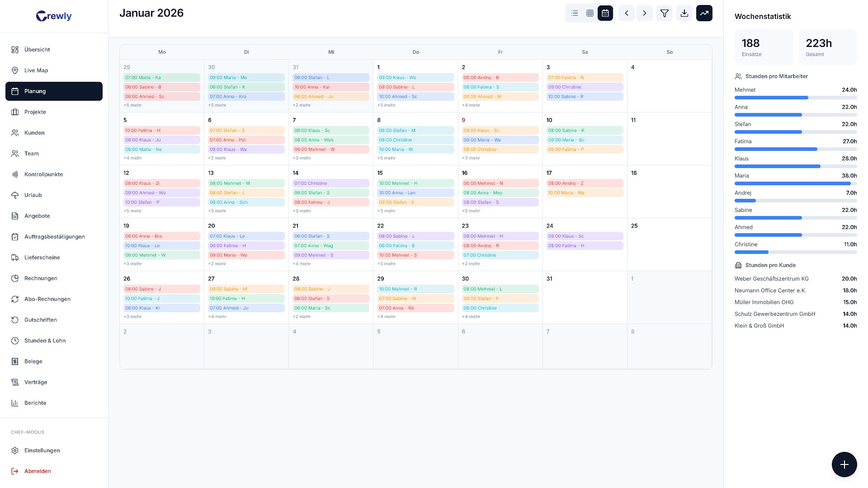Expand '+4 mehr' on January 27
The image size is (868, 488).
click(x=217, y=316)
